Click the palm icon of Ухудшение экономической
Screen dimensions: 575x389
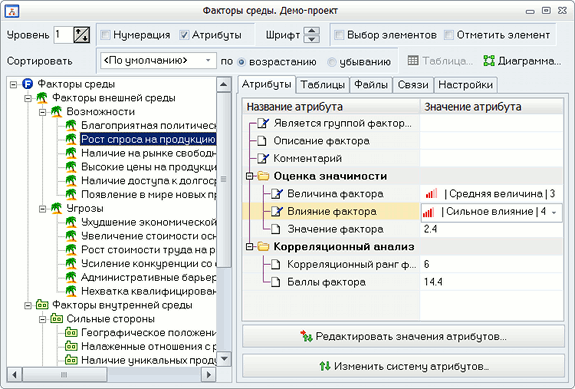point(71,222)
